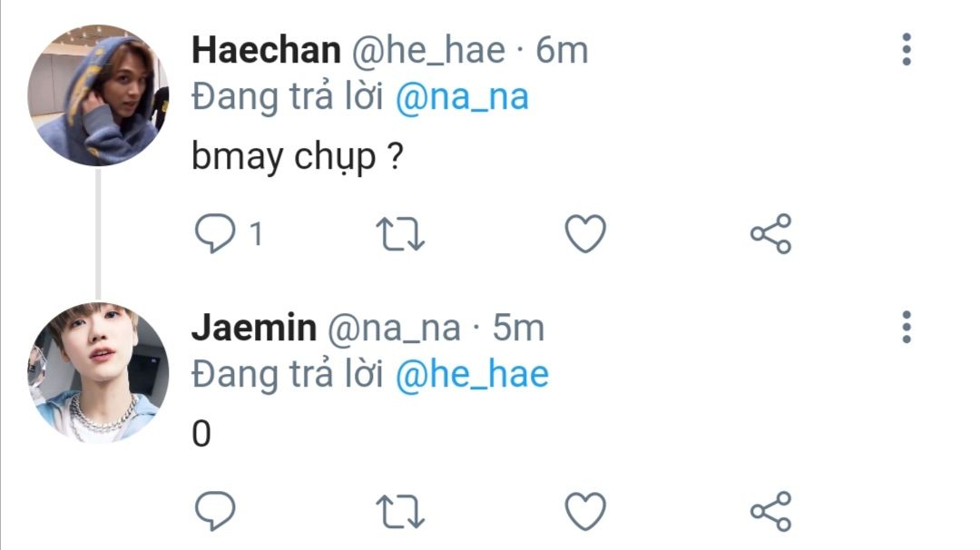Open three-dot menu on Haechan's tweet
Image resolution: width=980 pixels, height=550 pixels.
(906, 49)
